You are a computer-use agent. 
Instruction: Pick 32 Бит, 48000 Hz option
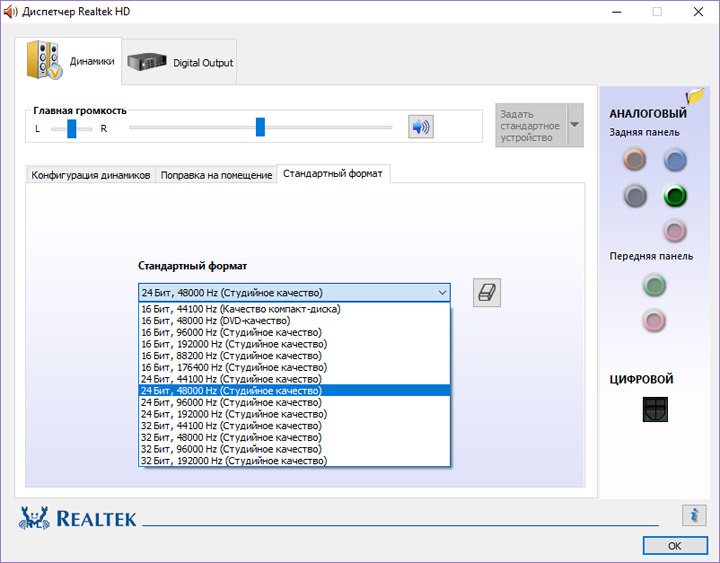point(294,438)
